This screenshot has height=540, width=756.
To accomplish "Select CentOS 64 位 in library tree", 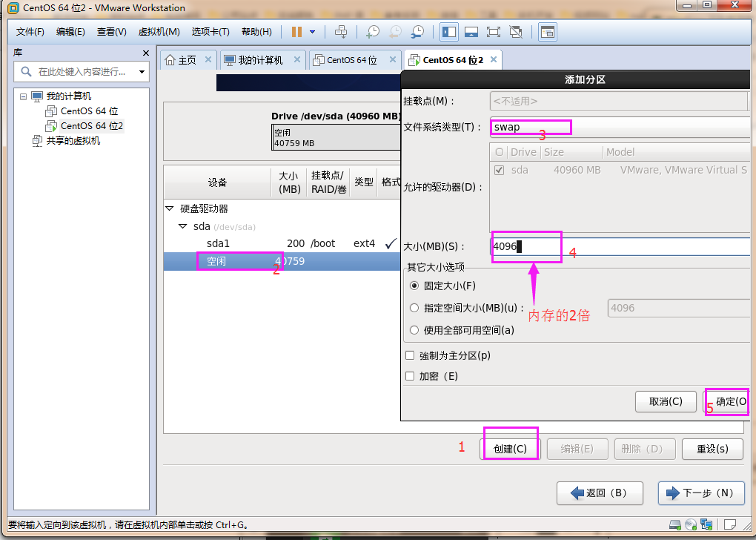I will [x=89, y=111].
